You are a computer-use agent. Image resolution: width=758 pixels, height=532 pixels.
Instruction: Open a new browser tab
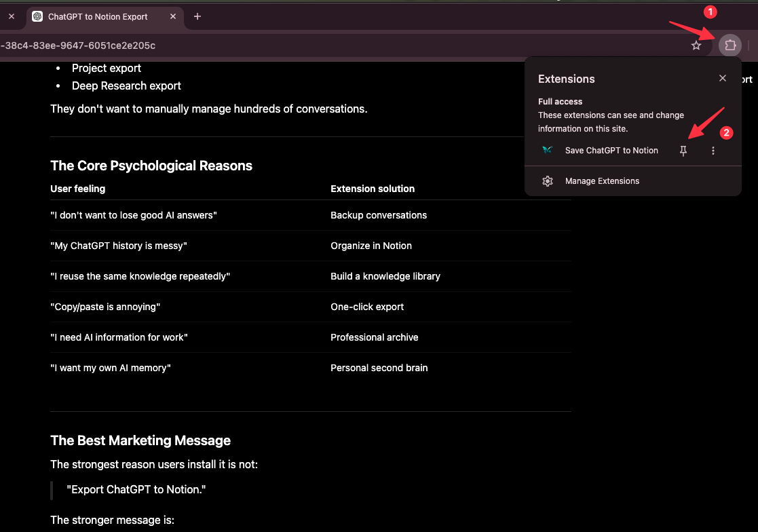(x=197, y=16)
